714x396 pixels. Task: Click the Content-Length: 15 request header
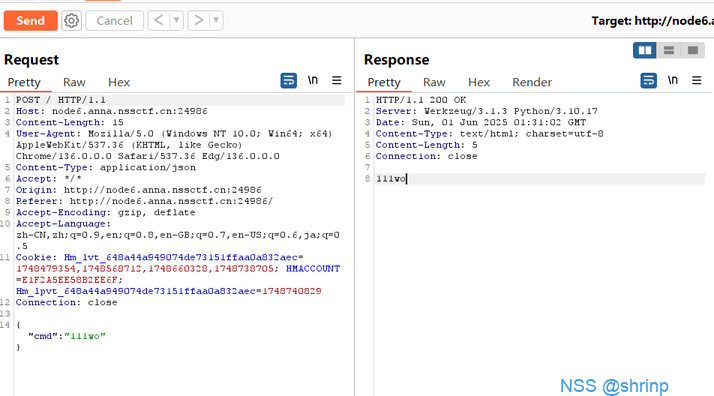click(x=70, y=122)
